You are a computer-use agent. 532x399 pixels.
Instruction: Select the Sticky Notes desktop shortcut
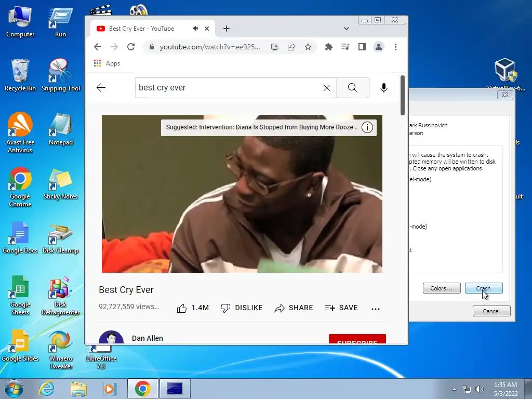(60, 184)
